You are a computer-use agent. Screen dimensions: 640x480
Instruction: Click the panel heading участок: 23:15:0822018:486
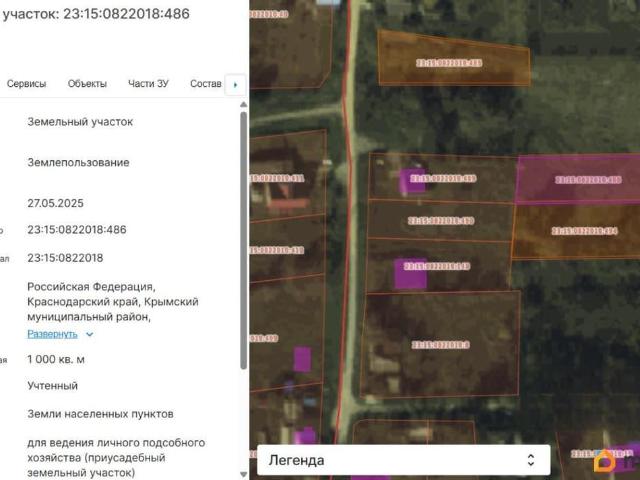click(96, 14)
